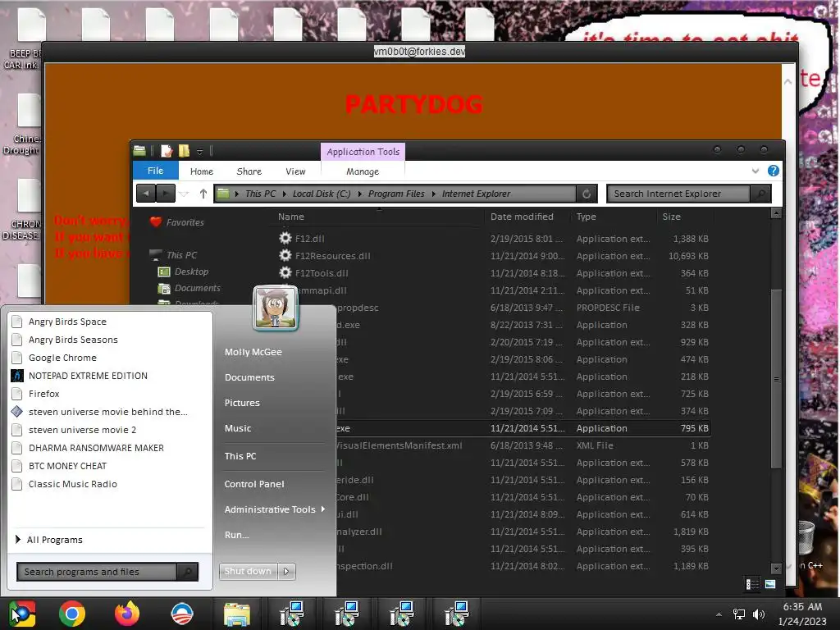Screen dimensions: 840x630
Task: Open the Obama logo taskbar app
Action: click(x=182, y=614)
